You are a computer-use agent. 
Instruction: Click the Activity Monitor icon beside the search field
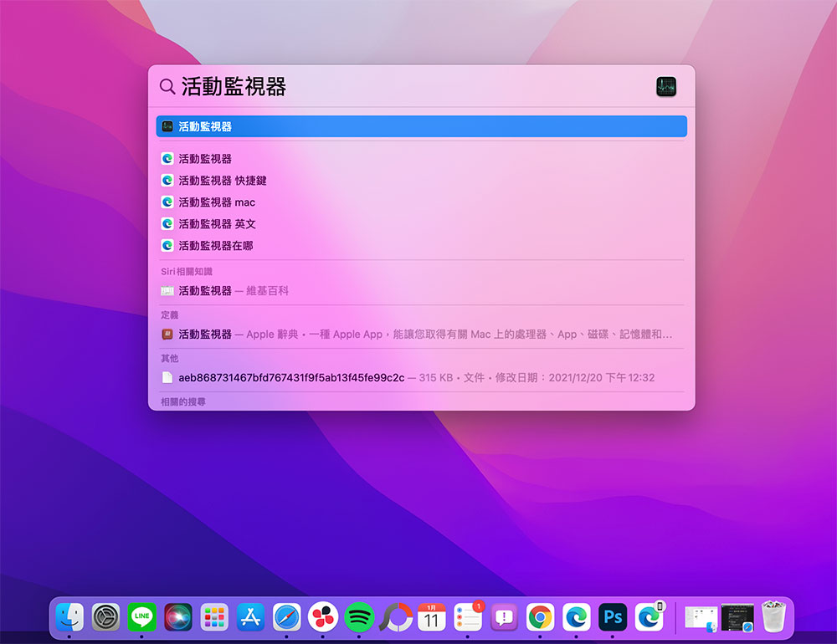pos(665,86)
